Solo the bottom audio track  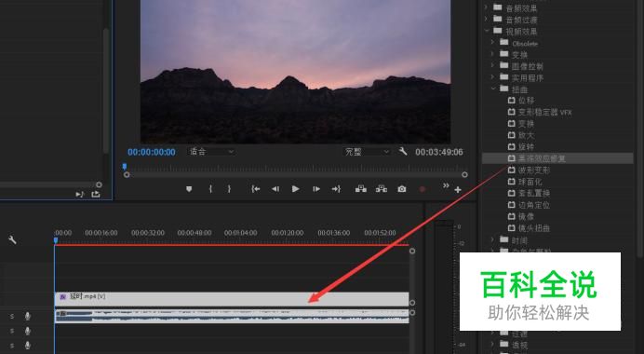[x=12, y=346]
